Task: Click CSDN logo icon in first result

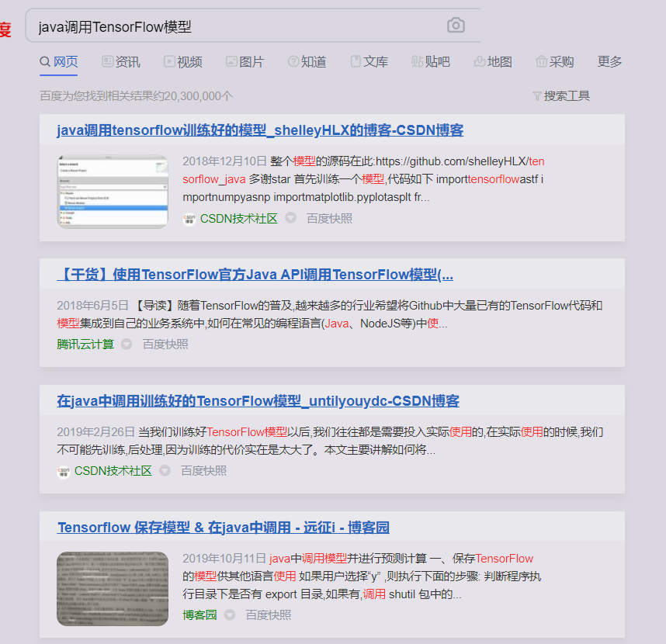Action: (189, 219)
